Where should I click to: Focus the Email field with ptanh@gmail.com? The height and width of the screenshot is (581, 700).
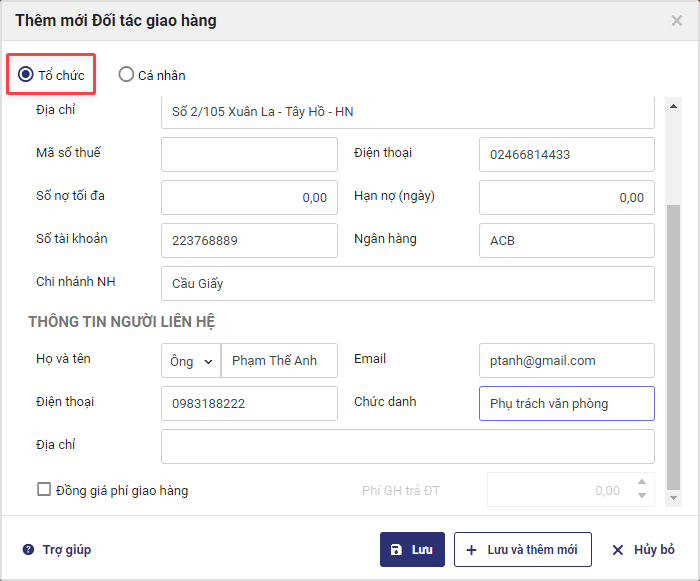(x=566, y=361)
